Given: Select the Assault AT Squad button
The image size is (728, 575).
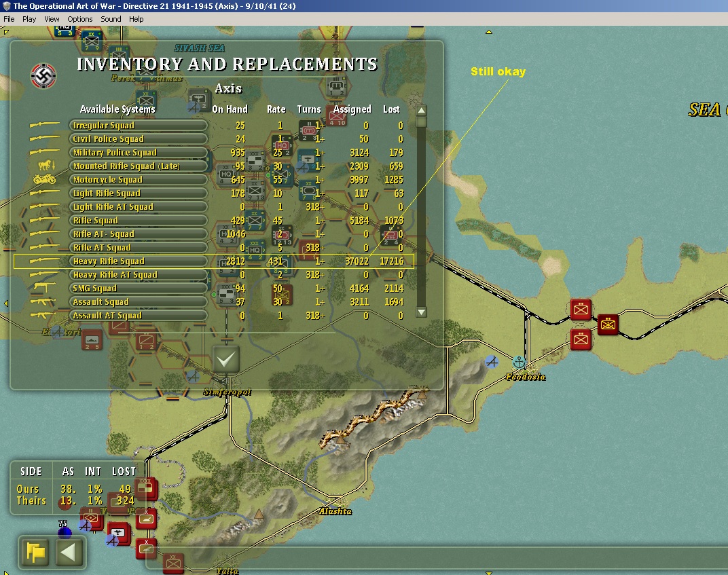Looking at the screenshot, I should click(x=139, y=315).
